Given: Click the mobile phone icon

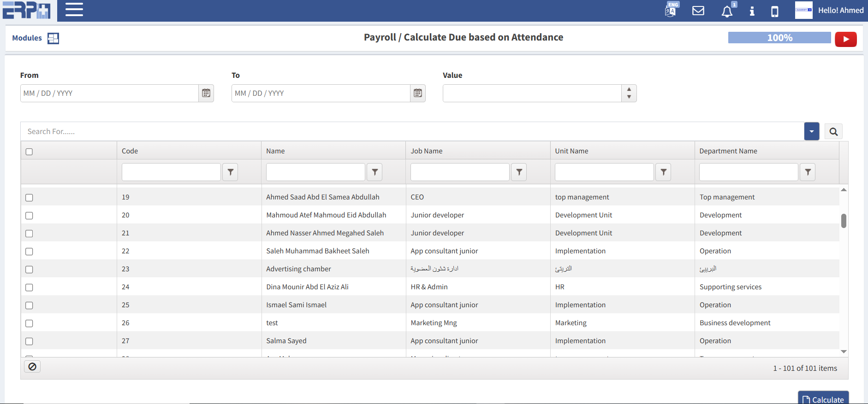Looking at the screenshot, I should point(775,11).
